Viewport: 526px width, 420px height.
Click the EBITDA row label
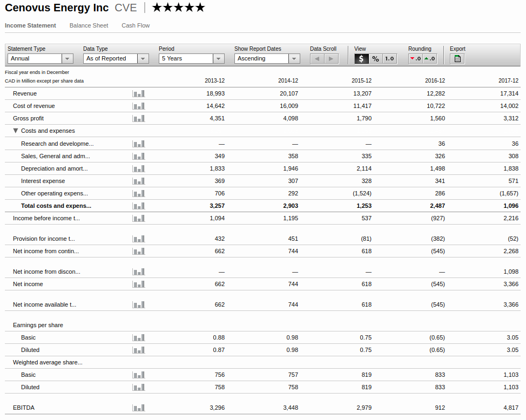click(x=24, y=408)
